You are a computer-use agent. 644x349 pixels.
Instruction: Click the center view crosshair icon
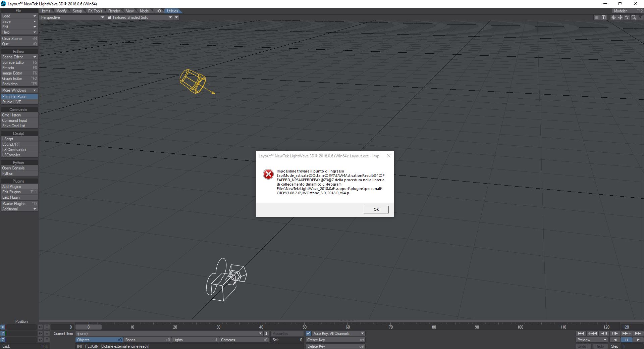coord(613,17)
